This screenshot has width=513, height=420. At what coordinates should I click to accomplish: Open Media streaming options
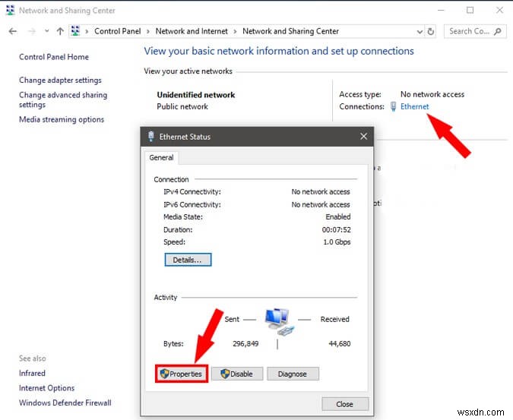62,119
